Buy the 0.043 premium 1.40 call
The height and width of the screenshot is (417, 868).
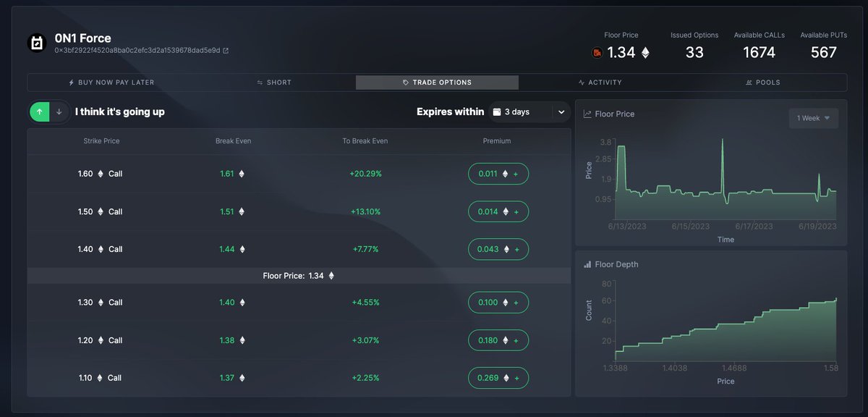click(x=498, y=249)
